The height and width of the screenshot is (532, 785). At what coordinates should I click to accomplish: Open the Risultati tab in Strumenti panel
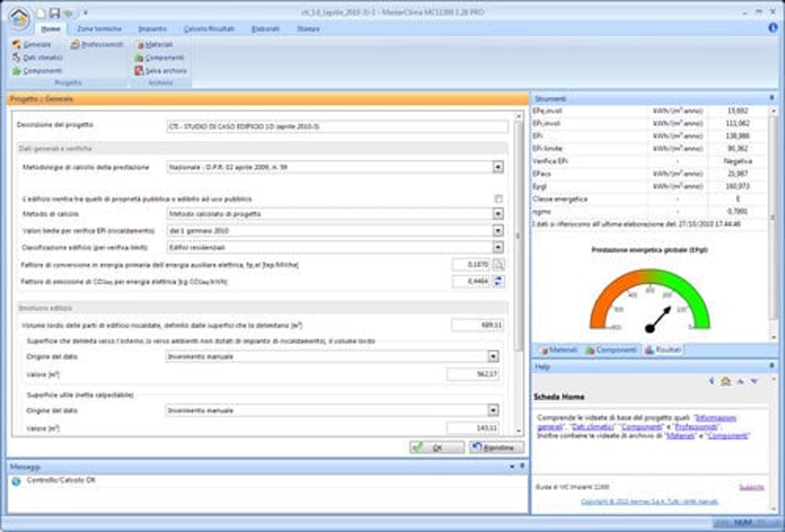click(663, 350)
